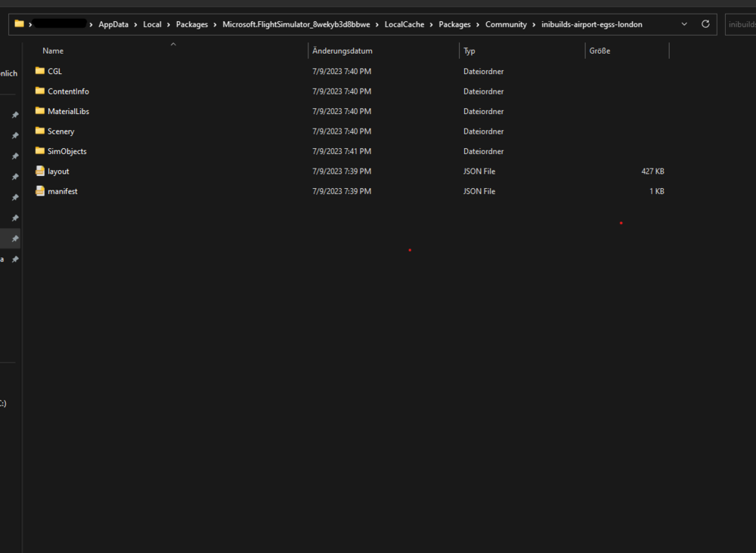This screenshot has width=756, height=553.
Task: Open the CGL folder icon
Action: (40, 71)
